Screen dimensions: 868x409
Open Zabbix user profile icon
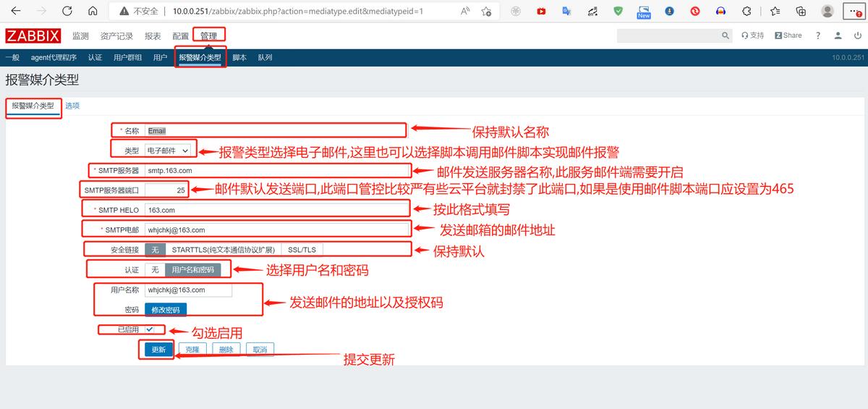[x=838, y=35]
